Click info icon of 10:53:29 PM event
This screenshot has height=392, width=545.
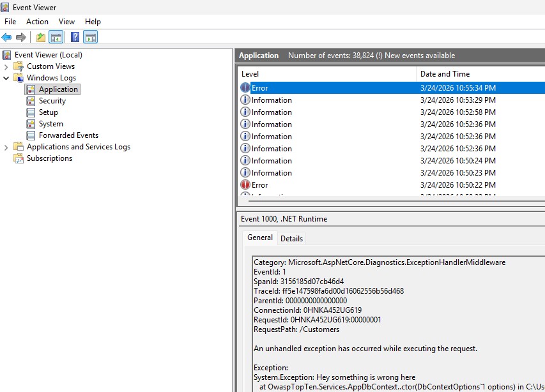[245, 100]
